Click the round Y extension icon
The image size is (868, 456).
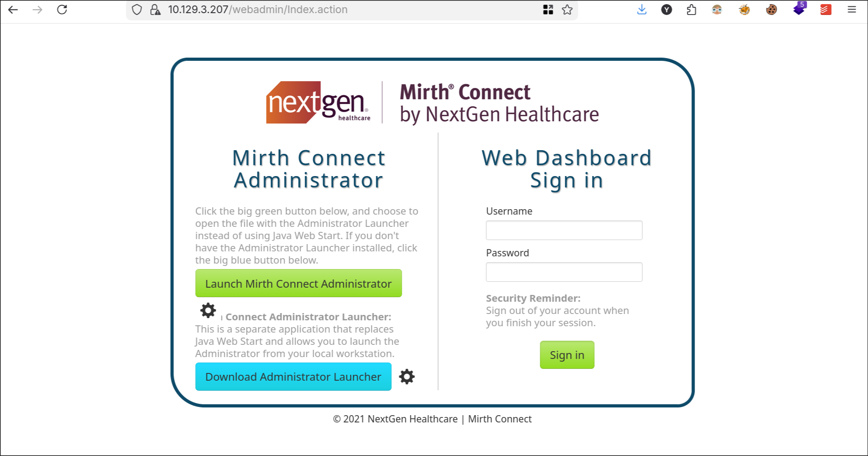click(666, 10)
